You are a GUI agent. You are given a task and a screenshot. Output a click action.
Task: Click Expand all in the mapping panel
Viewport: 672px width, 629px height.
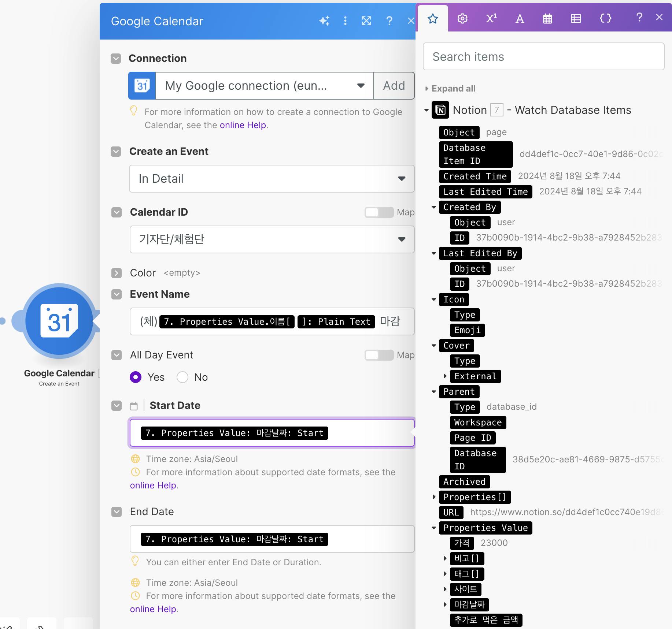click(453, 89)
